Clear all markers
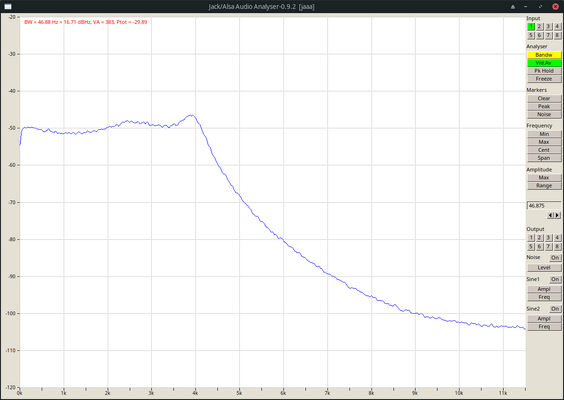The height and width of the screenshot is (400, 564). pyautogui.click(x=544, y=99)
